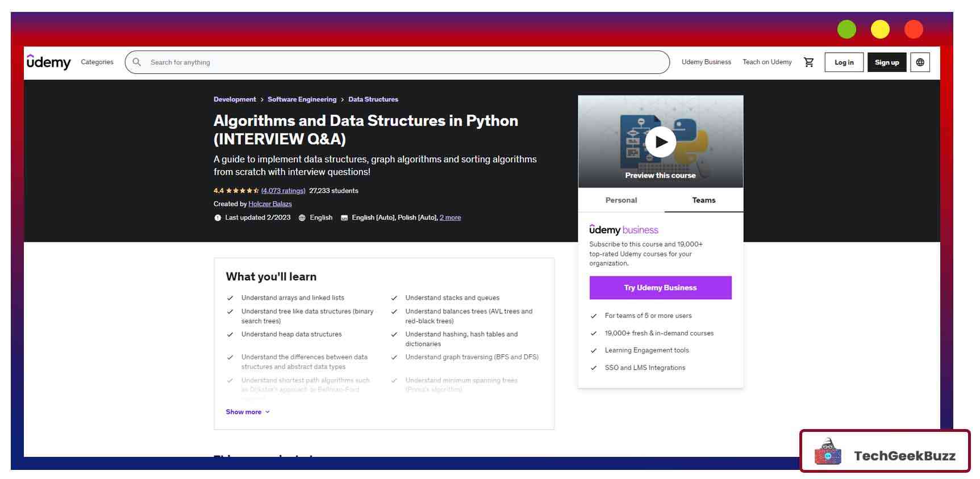980x479 pixels.
Task: Open instructor Holczer Balazs profile link
Action: point(270,204)
